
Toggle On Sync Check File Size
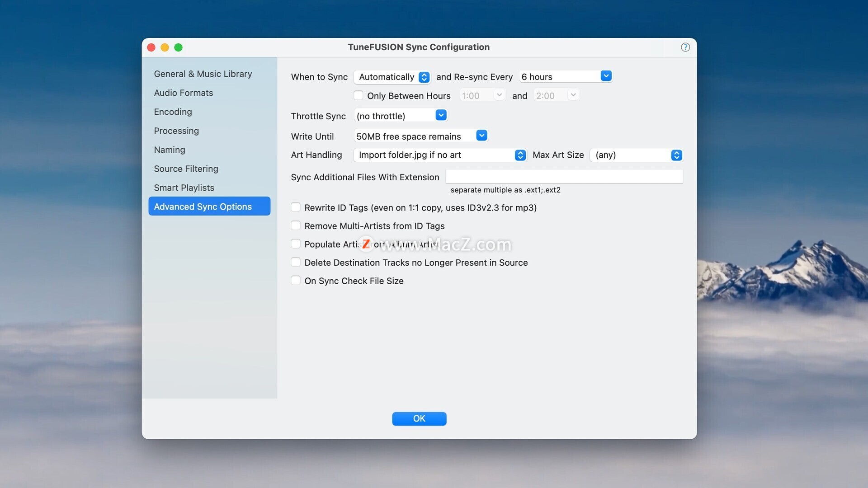pos(295,280)
